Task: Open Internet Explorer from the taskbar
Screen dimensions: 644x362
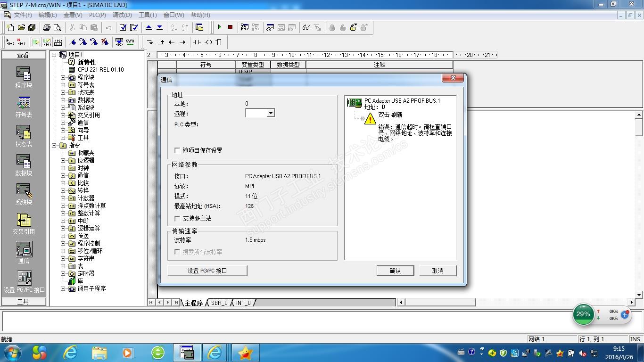Action: click(70, 352)
